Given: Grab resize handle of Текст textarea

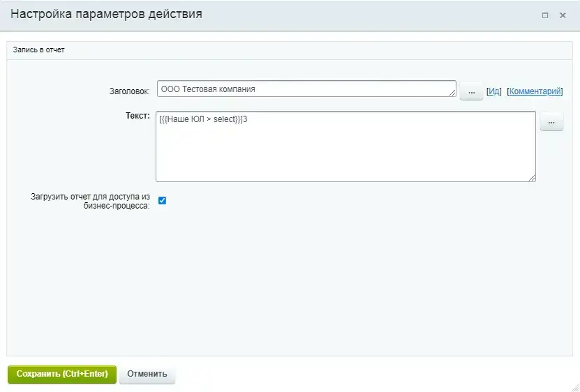Looking at the screenshot, I should coord(532,178).
